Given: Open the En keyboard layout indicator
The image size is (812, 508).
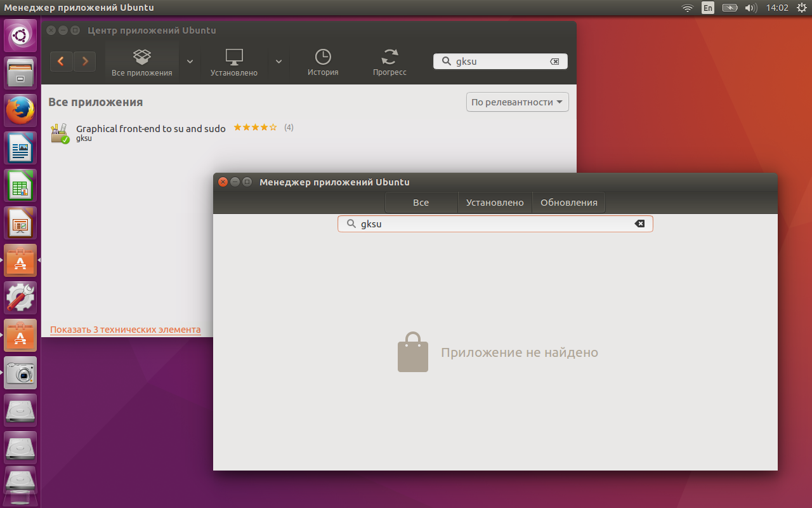Looking at the screenshot, I should [x=707, y=8].
